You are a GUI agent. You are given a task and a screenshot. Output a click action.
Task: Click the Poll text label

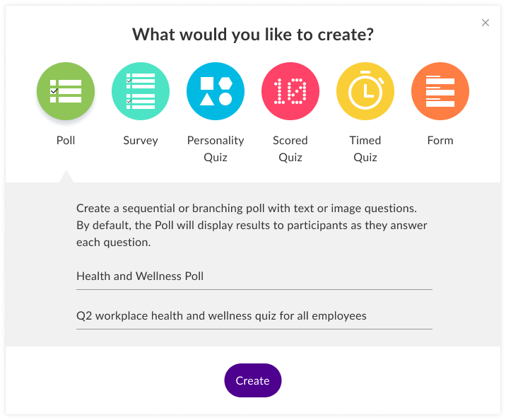pos(66,140)
